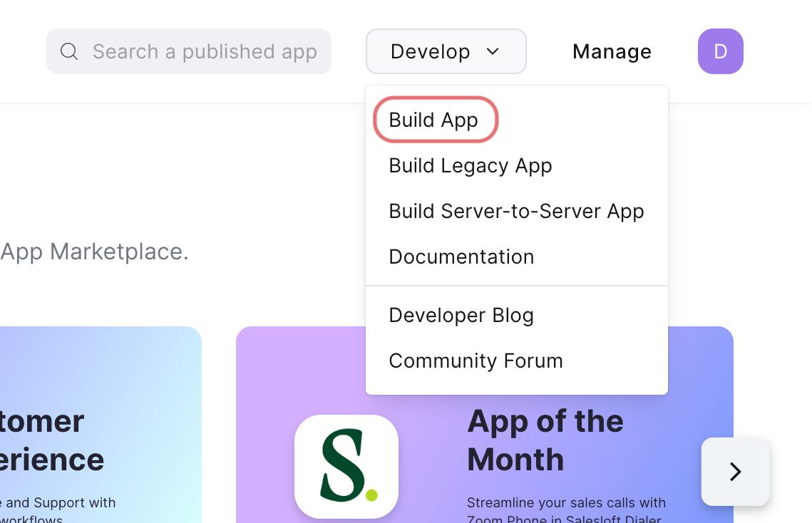This screenshot has height=523, width=812.
Task: Open the Community Forum
Action: (x=475, y=361)
